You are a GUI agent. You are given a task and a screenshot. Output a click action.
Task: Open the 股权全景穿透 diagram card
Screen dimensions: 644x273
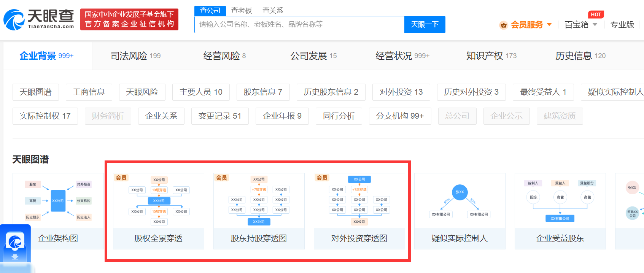159,211
